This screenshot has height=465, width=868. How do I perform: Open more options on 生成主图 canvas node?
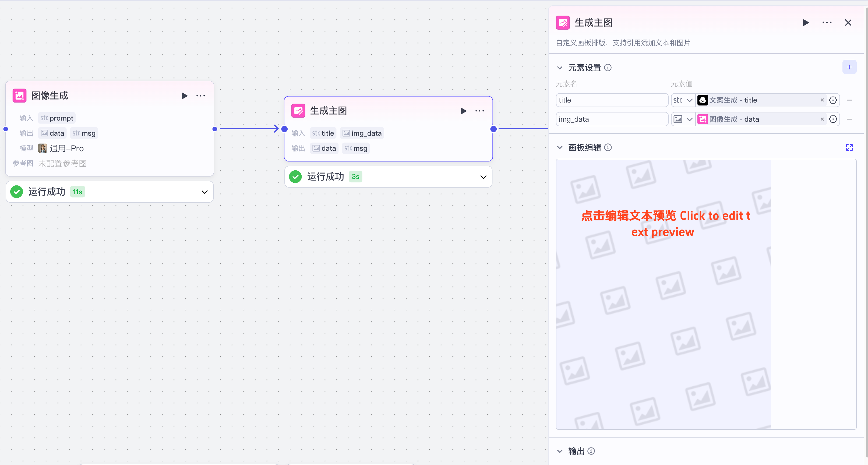[479, 111]
